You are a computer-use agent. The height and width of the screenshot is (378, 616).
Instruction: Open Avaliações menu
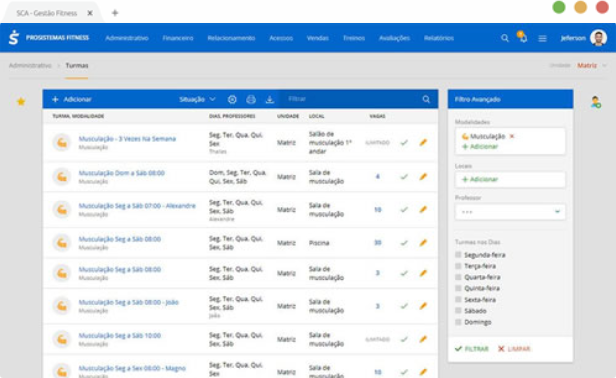coord(394,38)
